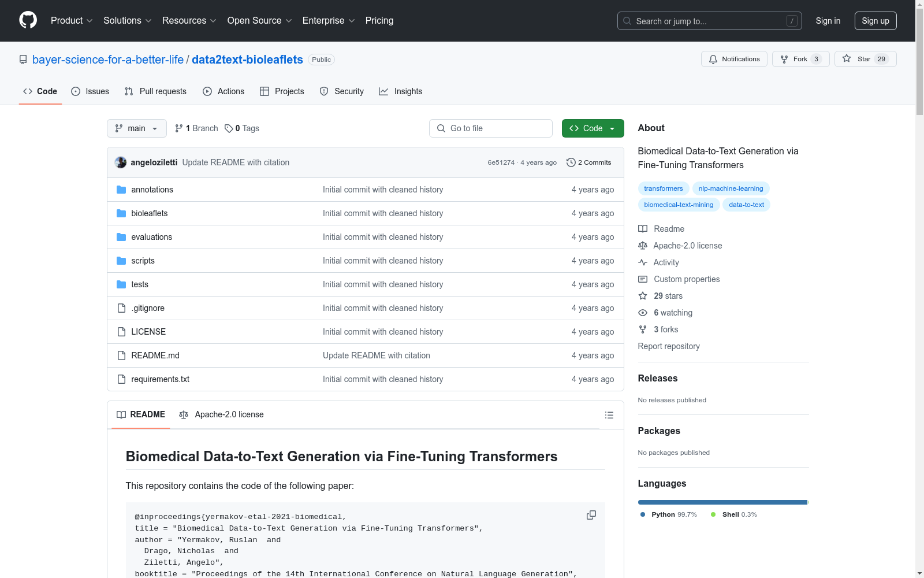Open the green Code dropdown button
The height and width of the screenshot is (578, 924).
click(593, 128)
